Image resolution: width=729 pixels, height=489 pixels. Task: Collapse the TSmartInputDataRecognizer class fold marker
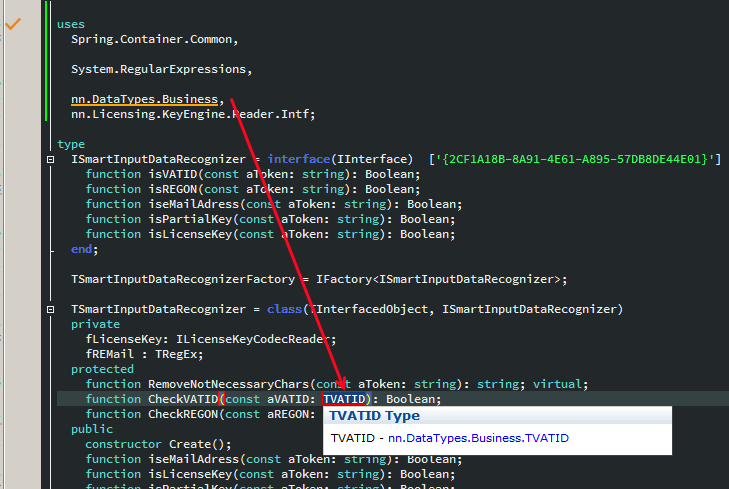[51, 310]
